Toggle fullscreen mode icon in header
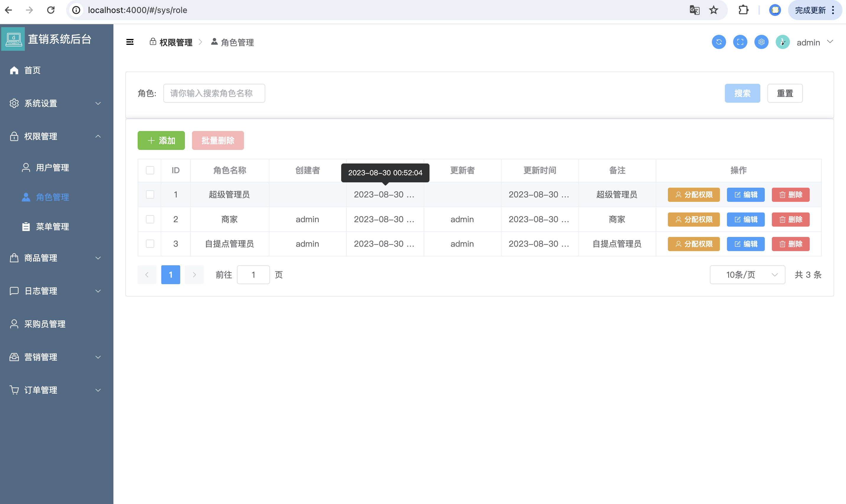 (x=740, y=42)
